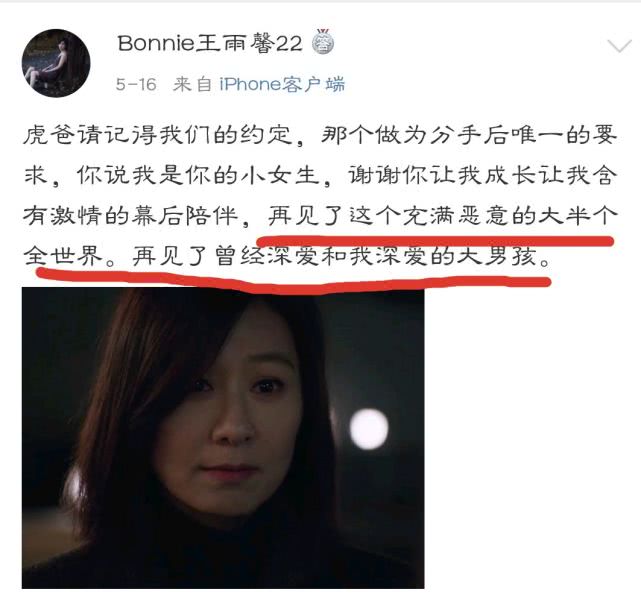The width and height of the screenshot is (641, 607).
Task: Expand the post options chevron at top right
Action: tap(620, 46)
